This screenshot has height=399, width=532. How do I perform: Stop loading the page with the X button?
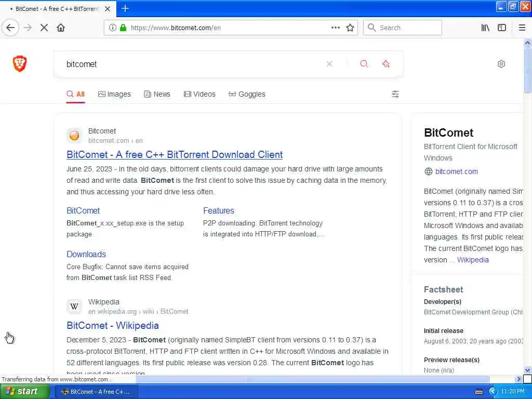44,28
